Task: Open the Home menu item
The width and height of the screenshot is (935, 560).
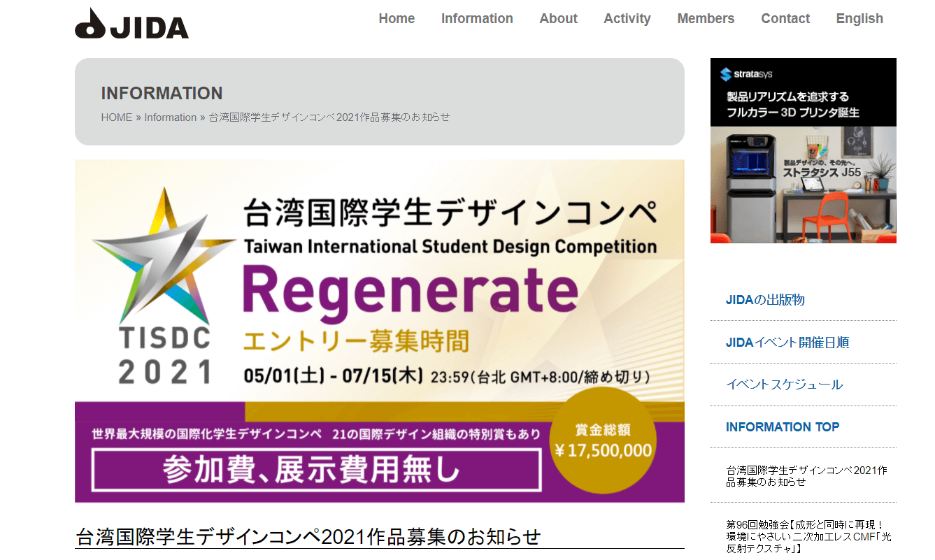Action: (x=397, y=19)
